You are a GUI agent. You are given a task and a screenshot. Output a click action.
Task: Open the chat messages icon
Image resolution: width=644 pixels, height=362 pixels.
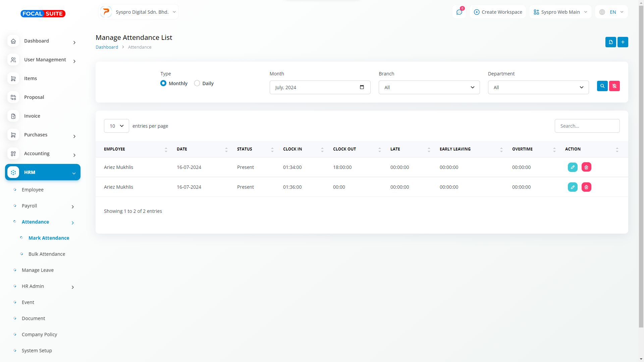pyautogui.click(x=459, y=12)
